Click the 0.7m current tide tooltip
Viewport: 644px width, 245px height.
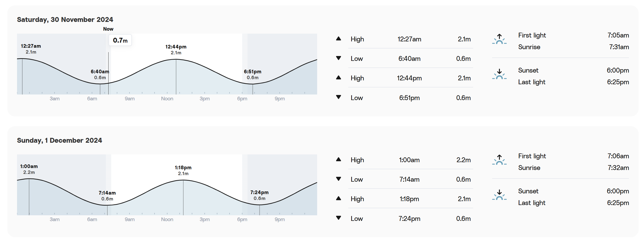click(120, 40)
